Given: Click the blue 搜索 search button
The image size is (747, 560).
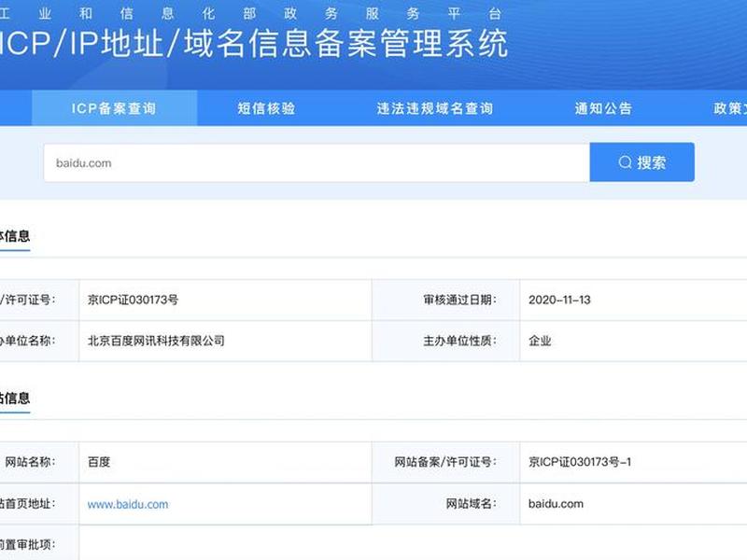Looking at the screenshot, I should (641, 162).
